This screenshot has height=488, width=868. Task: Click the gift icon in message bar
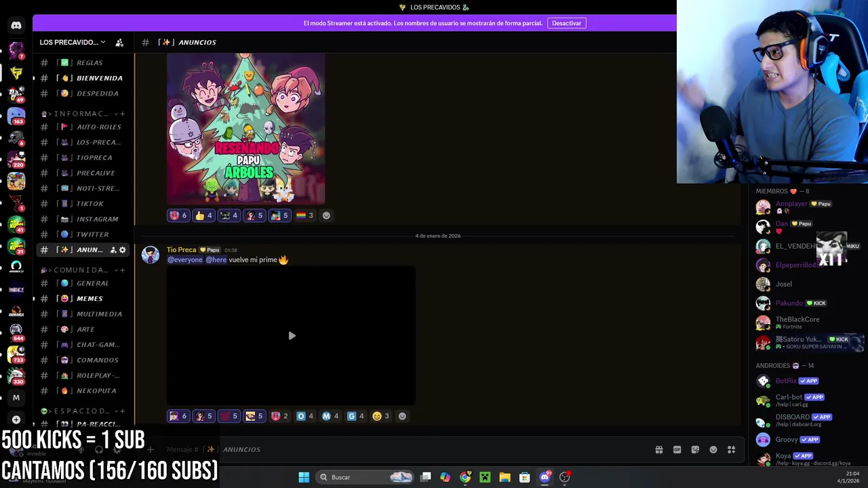click(658, 449)
